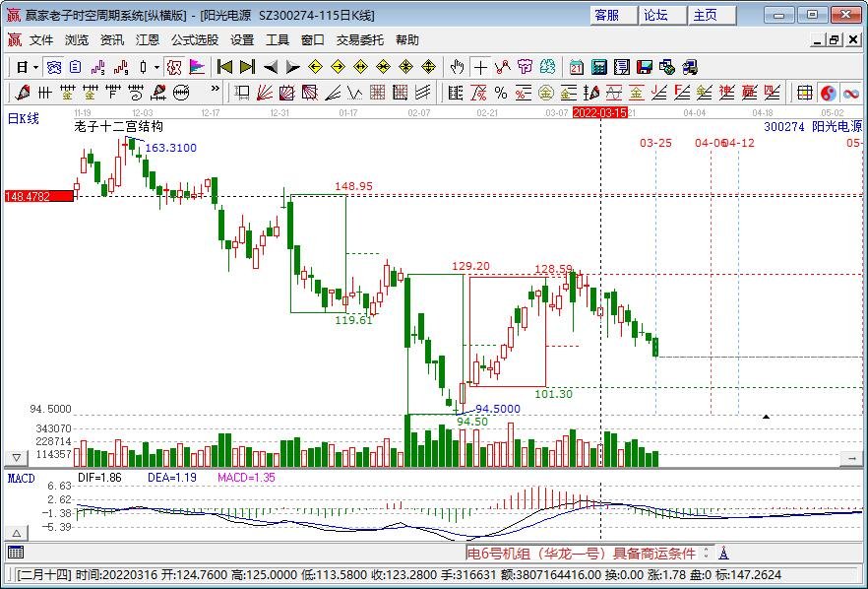Toggle the blue phone-shaped toolbar button
The height and width of the screenshot is (589, 868).
54,68
